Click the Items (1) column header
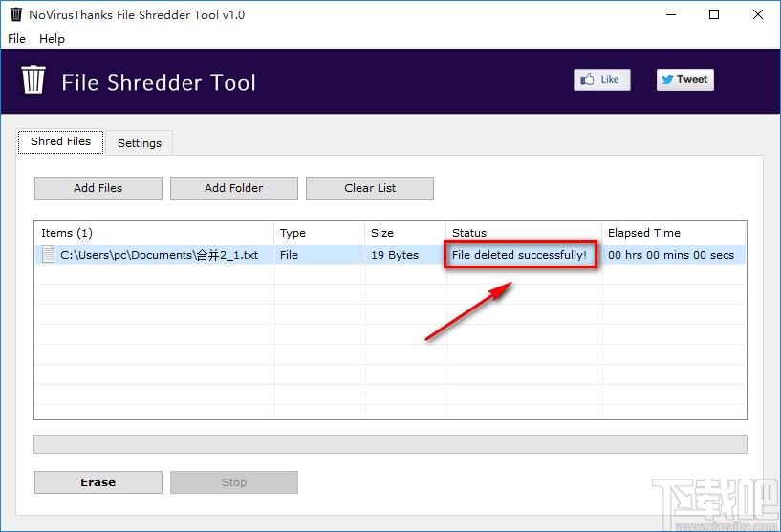 155,233
